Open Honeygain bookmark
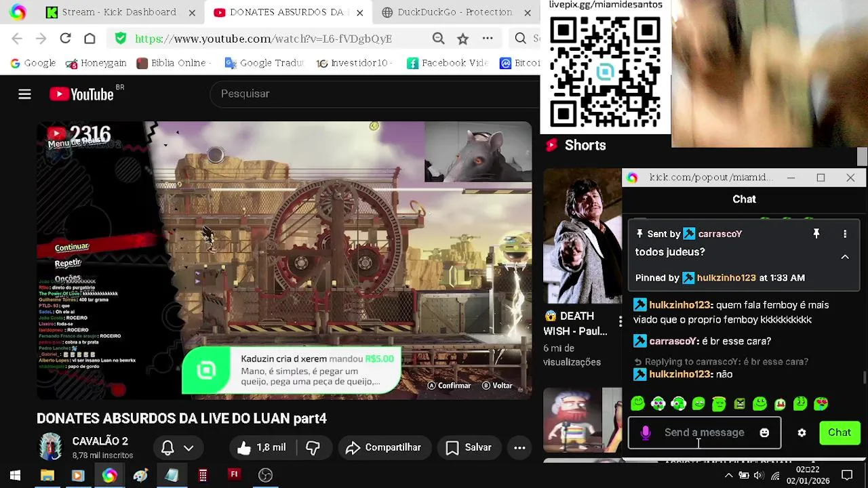This screenshot has height=488, width=868. 96,63
